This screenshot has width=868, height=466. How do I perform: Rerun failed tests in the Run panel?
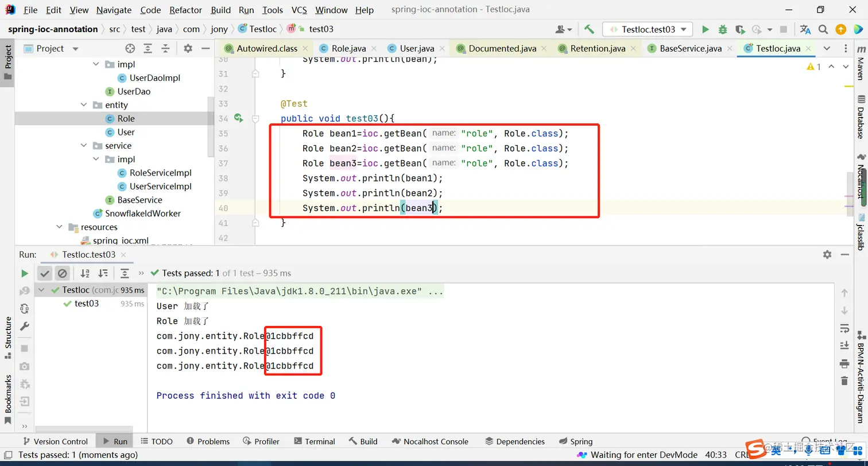tap(24, 291)
